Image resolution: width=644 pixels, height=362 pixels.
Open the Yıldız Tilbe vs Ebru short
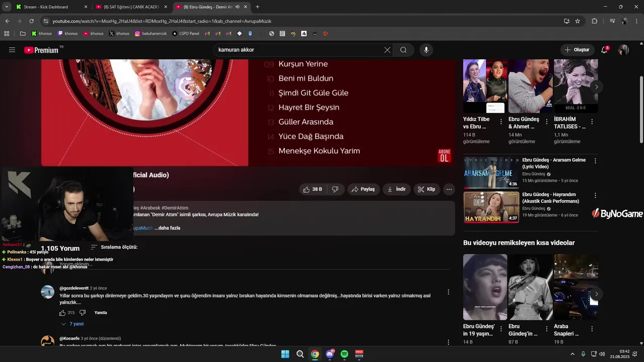[485, 86]
